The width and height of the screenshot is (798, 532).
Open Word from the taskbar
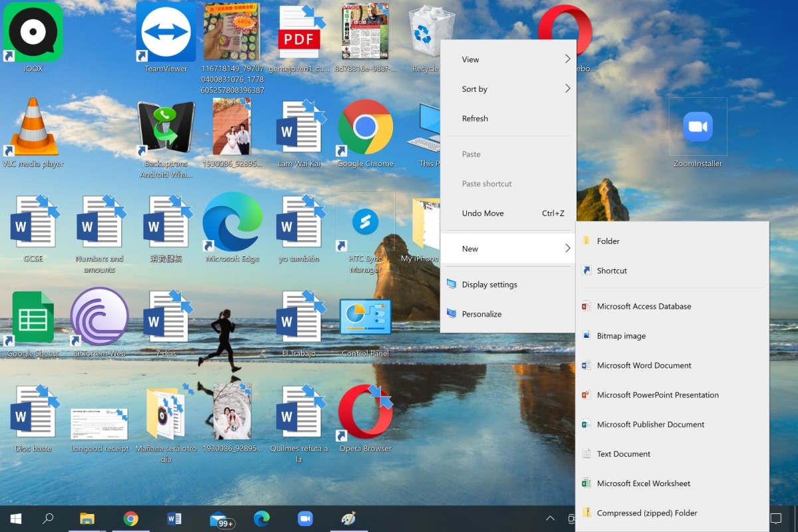click(174, 519)
